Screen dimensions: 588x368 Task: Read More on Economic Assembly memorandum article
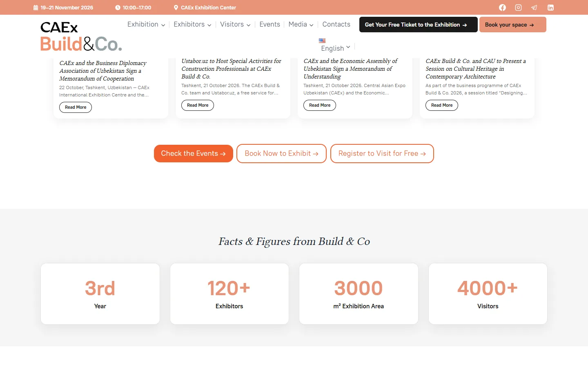320,105
